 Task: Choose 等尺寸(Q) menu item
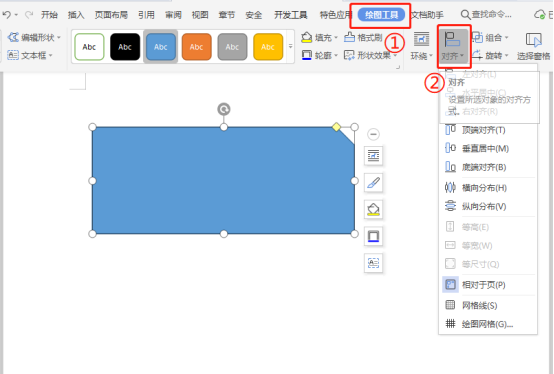click(x=488, y=264)
